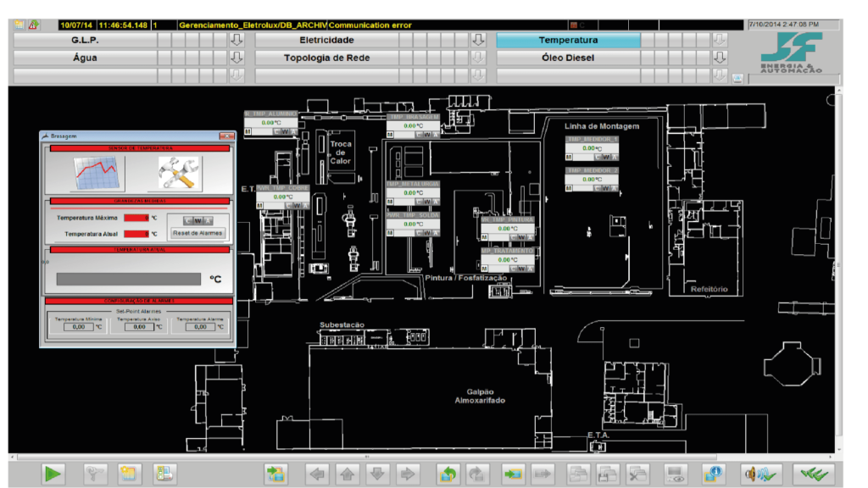Viewport: 868px width, 488px height.
Task: Click the Água button
Action: pyautogui.click(x=85, y=58)
